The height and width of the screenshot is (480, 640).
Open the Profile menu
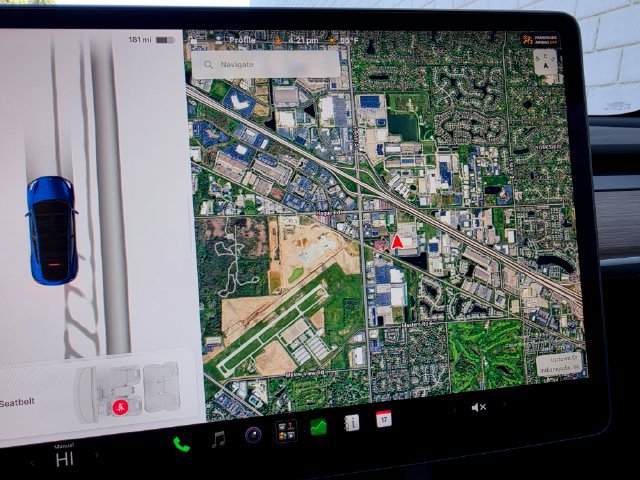[x=242, y=40]
